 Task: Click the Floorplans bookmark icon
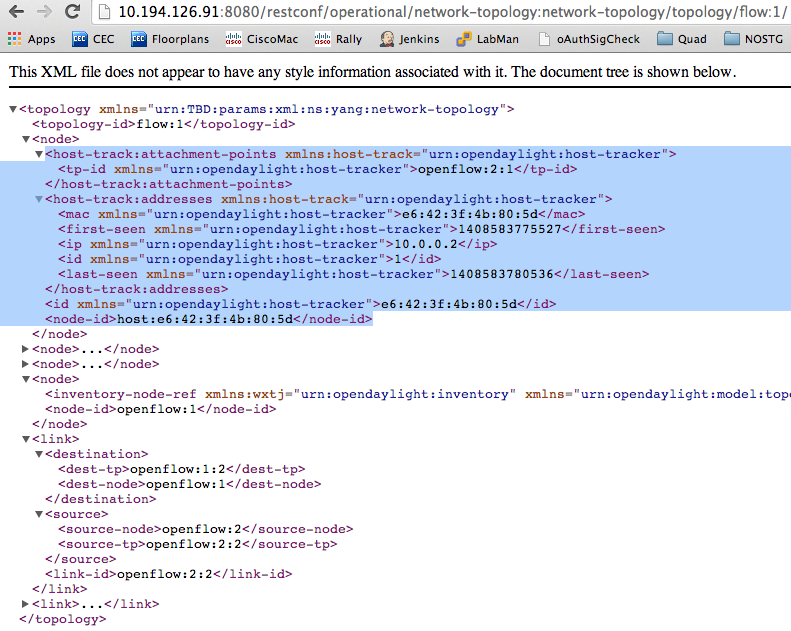coord(139,39)
